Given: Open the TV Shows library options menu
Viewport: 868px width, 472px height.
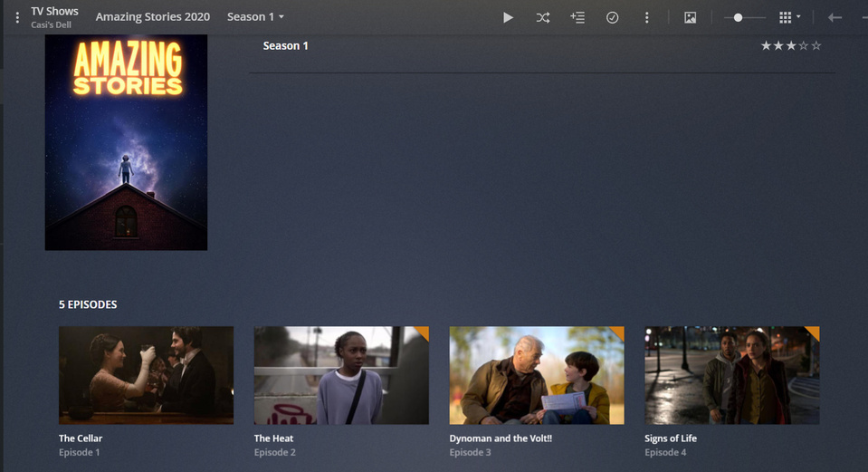Looking at the screenshot, I should [18, 18].
